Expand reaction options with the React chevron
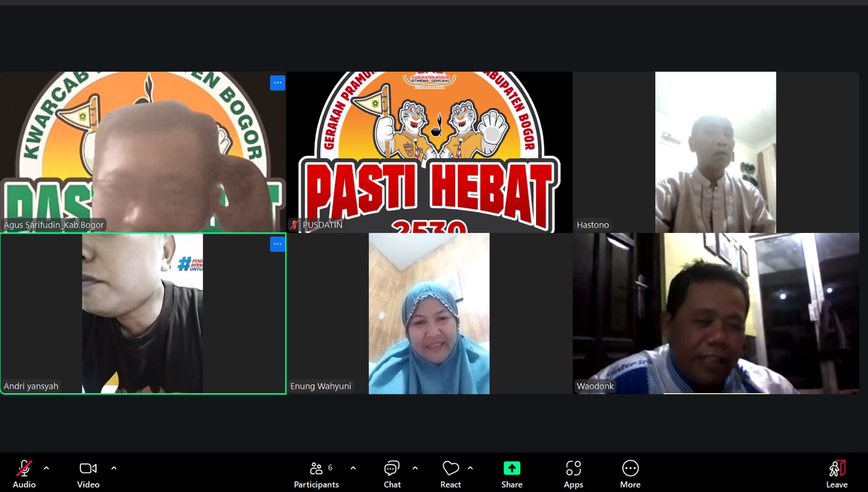The height and width of the screenshot is (492, 868). (x=470, y=467)
